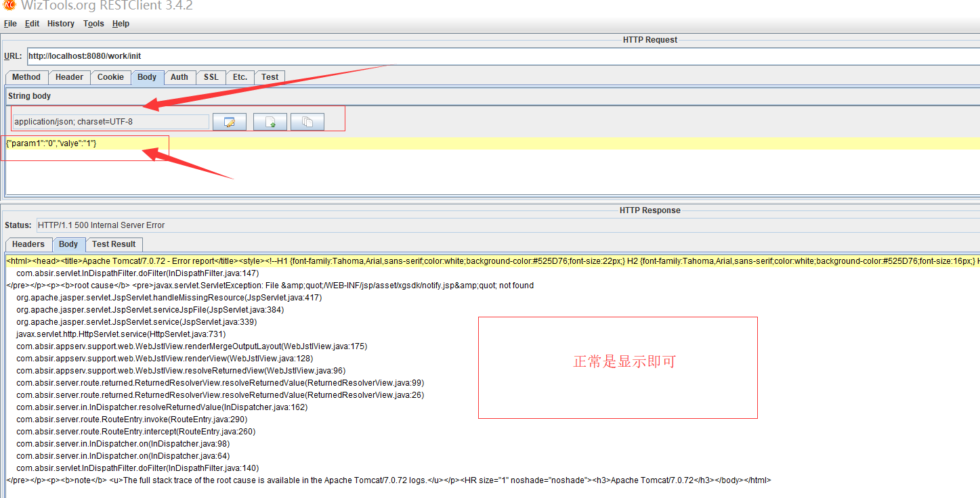This screenshot has height=498, width=980.
Task: Switch to the Cookie tab
Action: 110,77
